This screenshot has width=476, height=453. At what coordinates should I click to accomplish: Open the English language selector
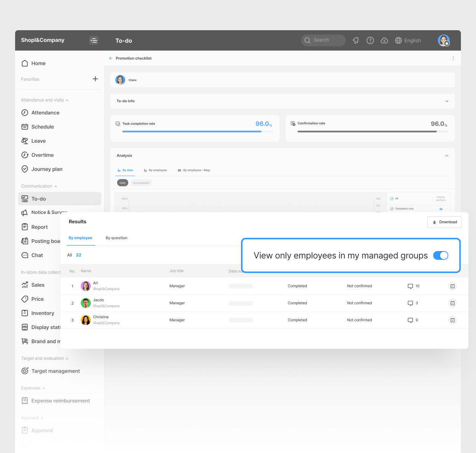pos(408,40)
